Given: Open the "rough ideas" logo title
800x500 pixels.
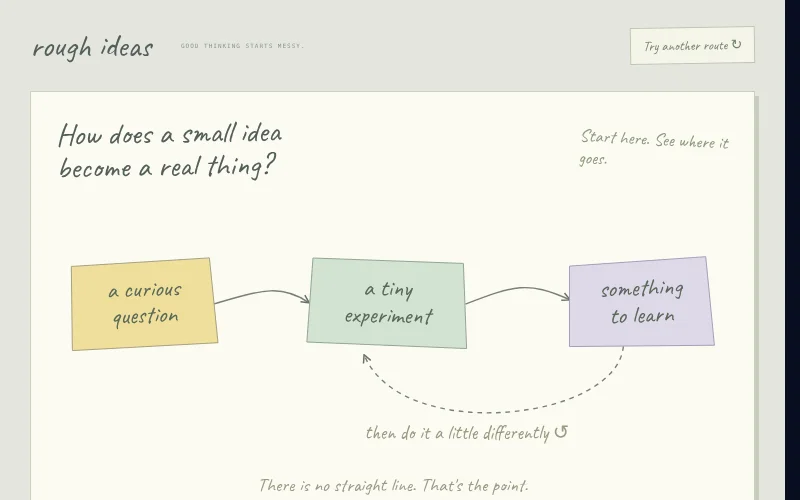Looking at the screenshot, I should 93,48.
